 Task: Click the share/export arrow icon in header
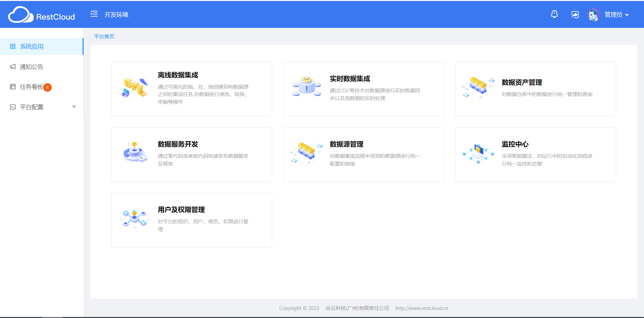coord(575,14)
